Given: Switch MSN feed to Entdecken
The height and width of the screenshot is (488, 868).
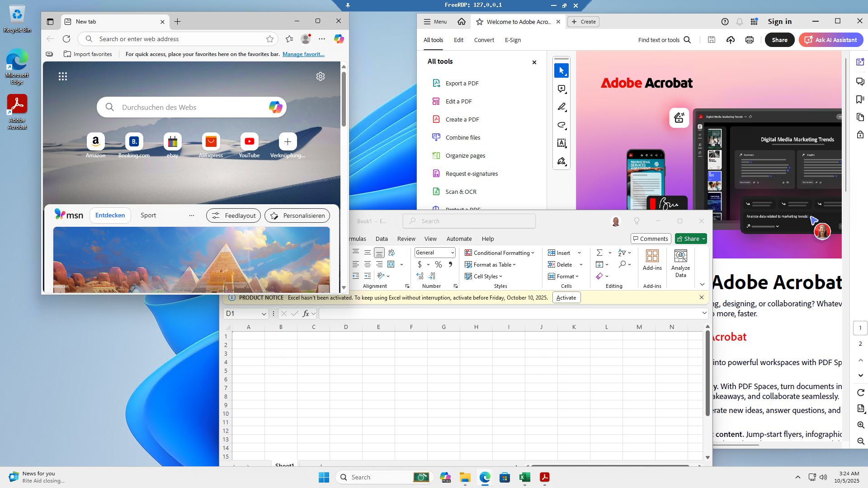Looking at the screenshot, I should coord(110,216).
